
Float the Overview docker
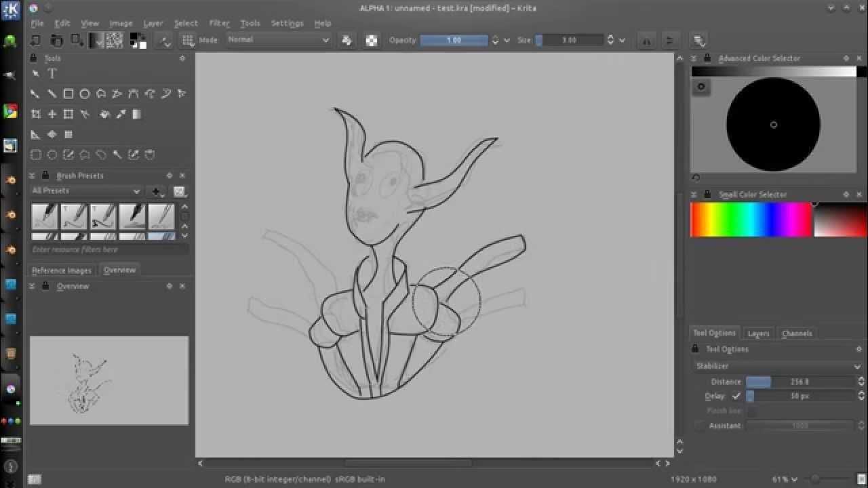[x=170, y=286]
